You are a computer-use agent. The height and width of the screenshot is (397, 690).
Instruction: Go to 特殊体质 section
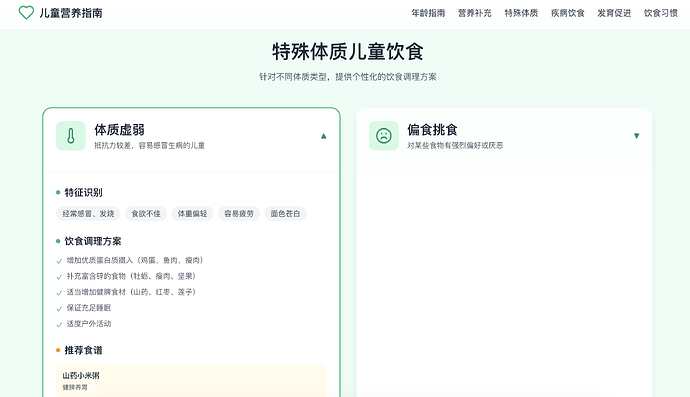(x=521, y=13)
